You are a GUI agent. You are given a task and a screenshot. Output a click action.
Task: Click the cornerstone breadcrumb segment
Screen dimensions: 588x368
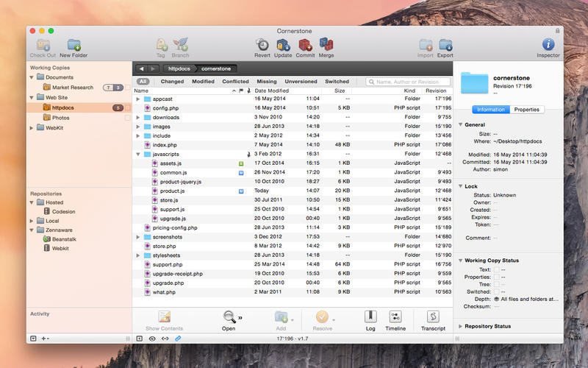click(216, 68)
